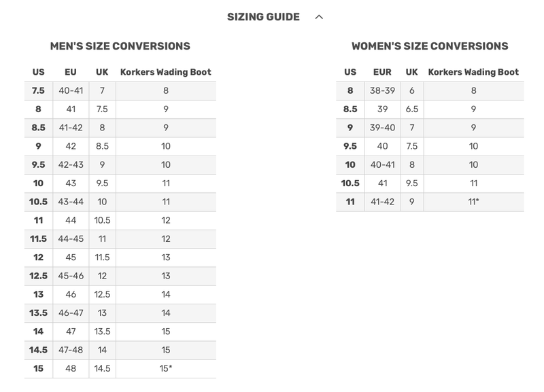Click the US column header in men's table

click(39, 70)
